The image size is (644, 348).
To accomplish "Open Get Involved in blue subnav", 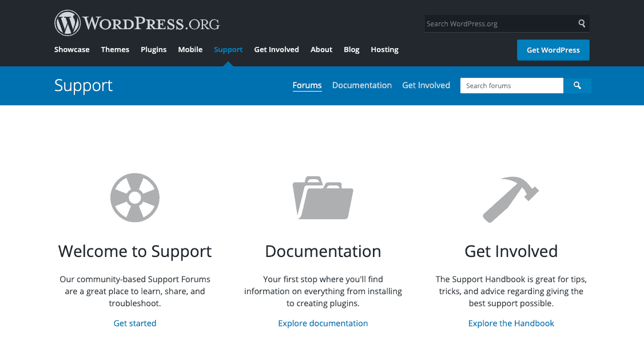I will [426, 85].
